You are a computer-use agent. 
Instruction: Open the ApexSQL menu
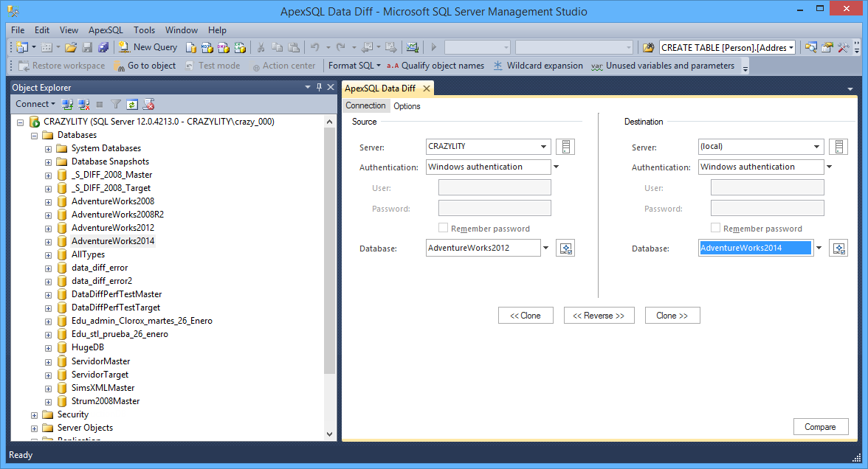106,30
